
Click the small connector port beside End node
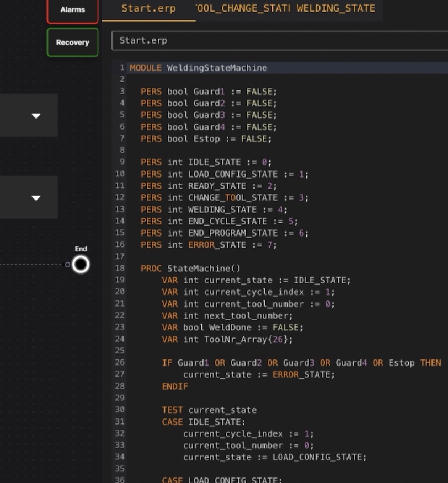tap(67, 265)
